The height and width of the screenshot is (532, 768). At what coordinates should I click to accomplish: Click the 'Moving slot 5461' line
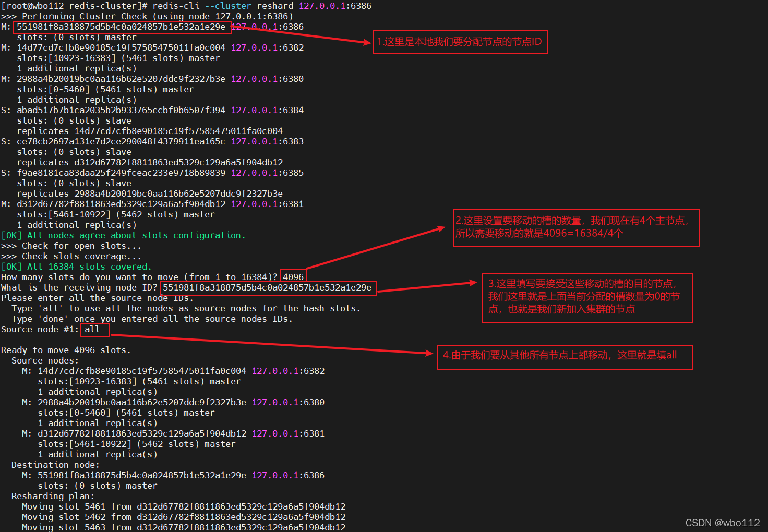point(184,506)
